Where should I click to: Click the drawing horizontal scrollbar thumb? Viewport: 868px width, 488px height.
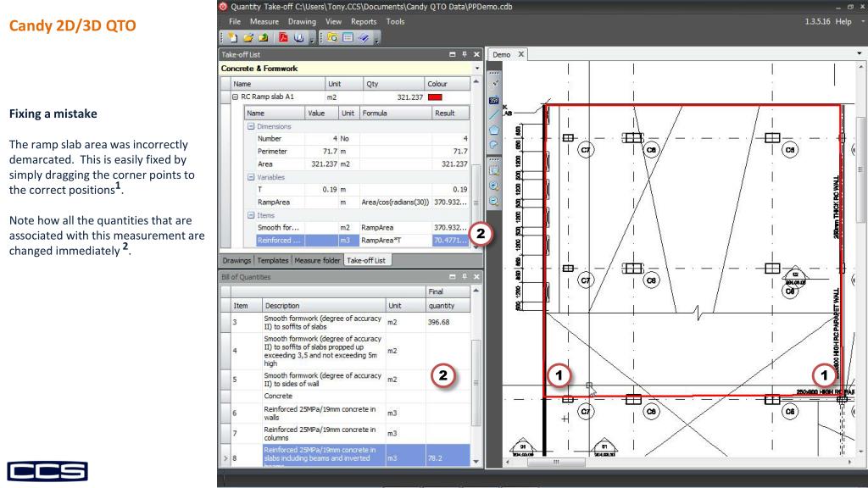point(556,462)
